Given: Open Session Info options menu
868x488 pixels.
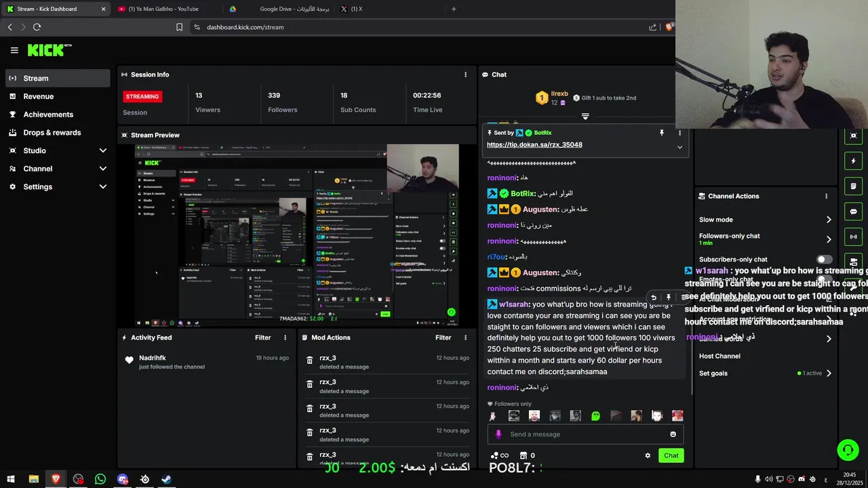Looking at the screenshot, I should (x=465, y=75).
